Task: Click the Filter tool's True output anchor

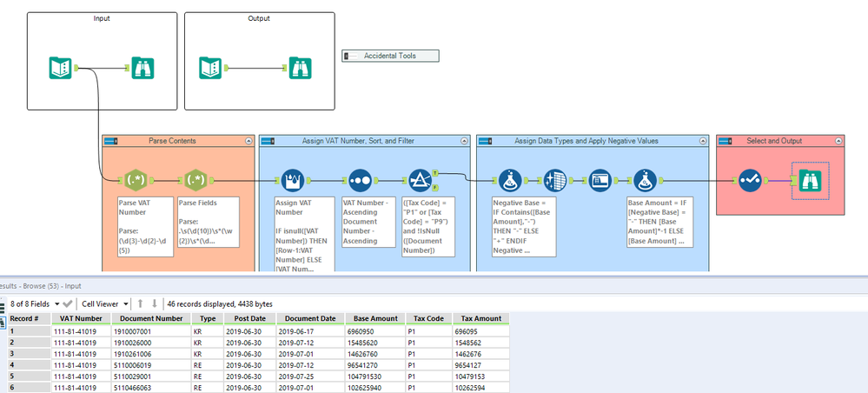Action: point(435,172)
